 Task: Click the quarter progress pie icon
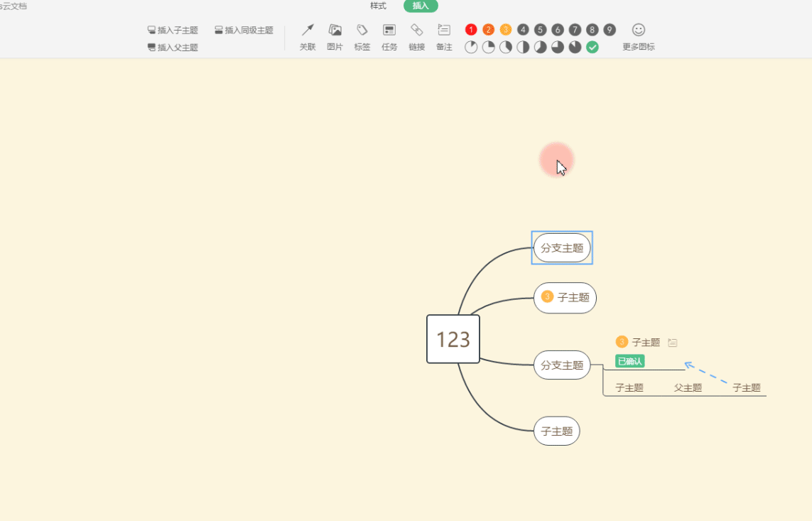[x=488, y=47]
